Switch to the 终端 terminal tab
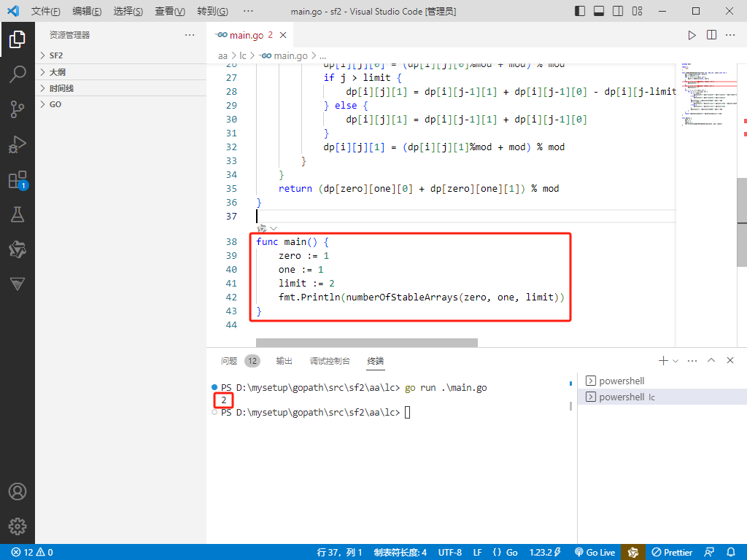747x560 pixels. click(x=376, y=361)
